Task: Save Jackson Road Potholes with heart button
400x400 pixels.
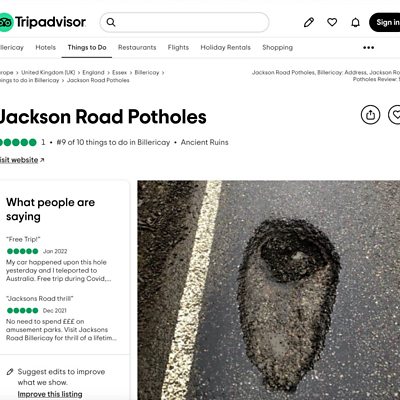Action: tap(394, 115)
